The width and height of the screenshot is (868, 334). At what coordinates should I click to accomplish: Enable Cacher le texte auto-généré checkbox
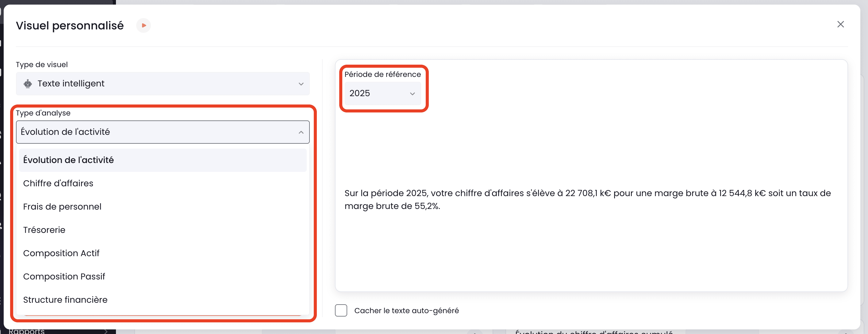pos(341,310)
